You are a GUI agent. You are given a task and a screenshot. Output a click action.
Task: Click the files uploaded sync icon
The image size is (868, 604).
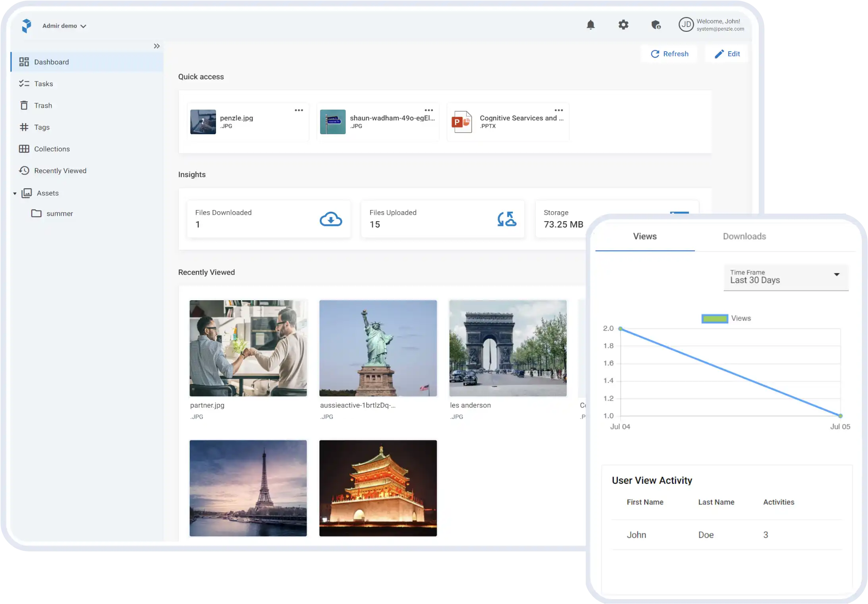pyautogui.click(x=505, y=219)
